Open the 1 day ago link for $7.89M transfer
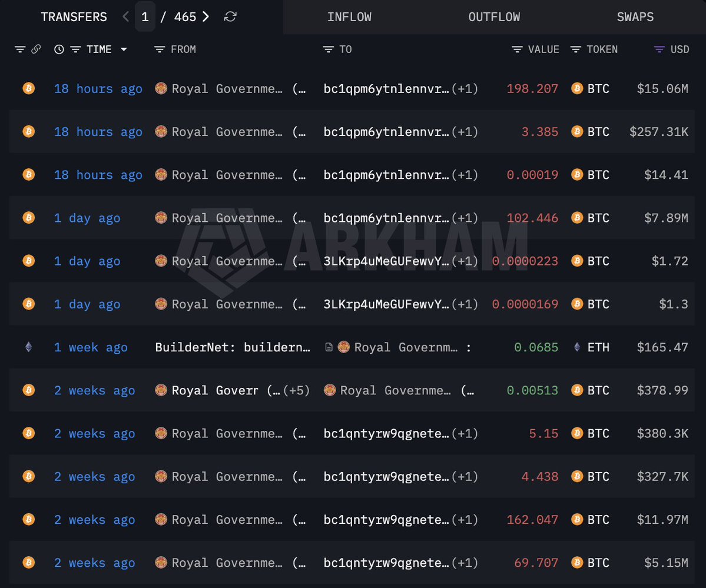This screenshot has height=588, width=706. (87, 218)
